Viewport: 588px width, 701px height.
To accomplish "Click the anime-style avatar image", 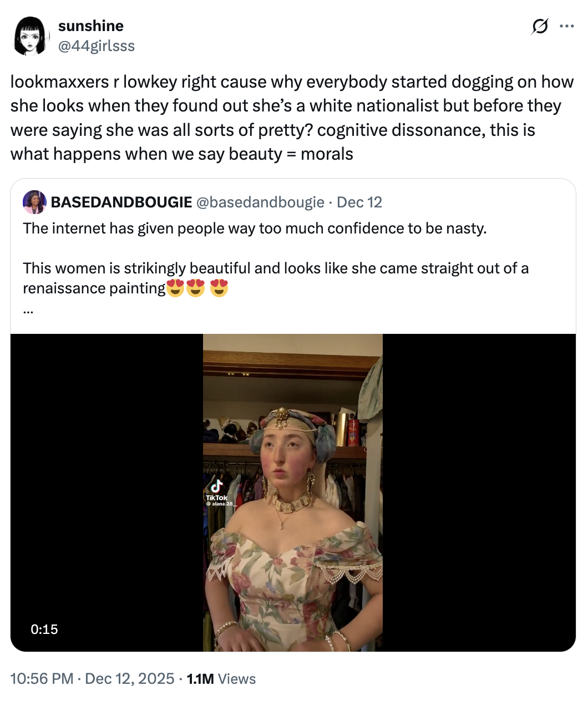I will (32, 35).
